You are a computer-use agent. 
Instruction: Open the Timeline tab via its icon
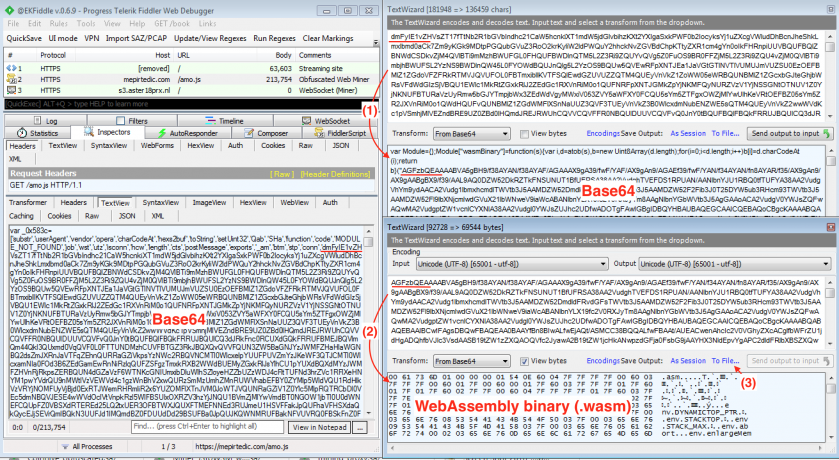pos(210,121)
